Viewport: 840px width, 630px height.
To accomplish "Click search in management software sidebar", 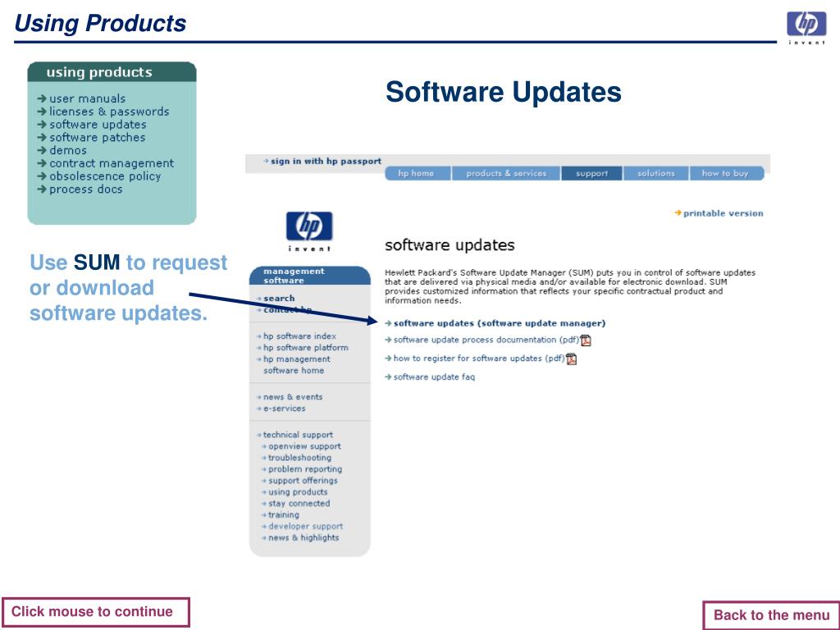I will (279, 299).
